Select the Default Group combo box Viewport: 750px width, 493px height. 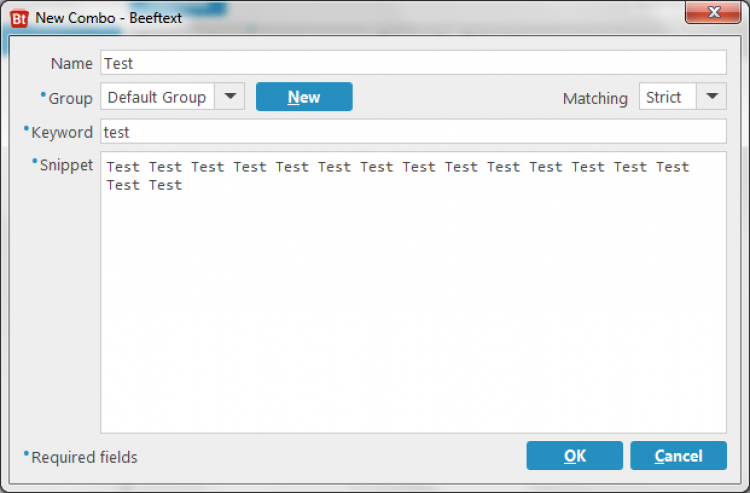point(173,97)
